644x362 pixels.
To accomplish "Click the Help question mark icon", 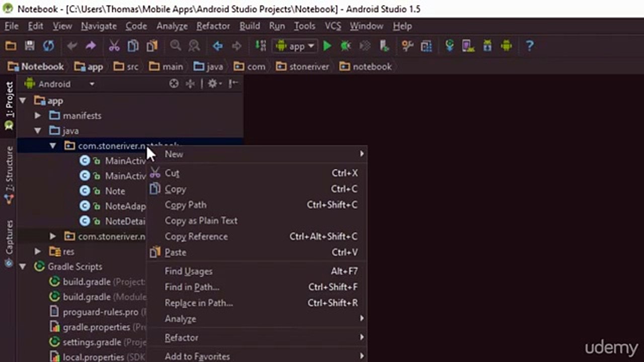I will coord(529,46).
